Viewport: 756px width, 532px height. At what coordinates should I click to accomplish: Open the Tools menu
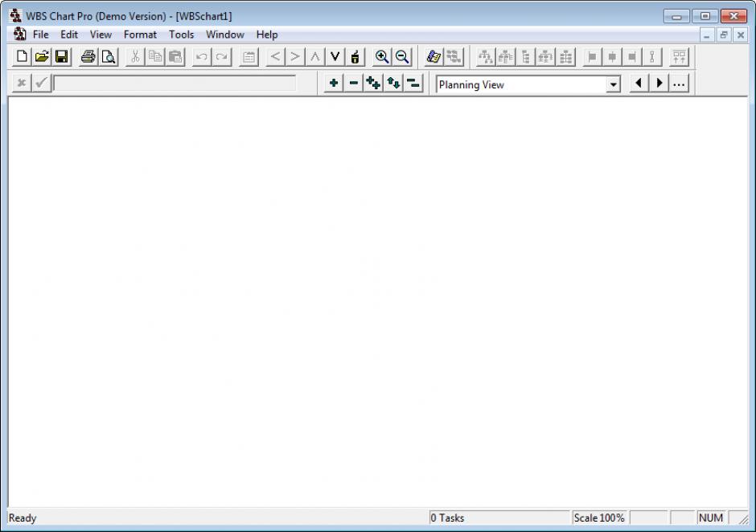click(x=181, y=35)
